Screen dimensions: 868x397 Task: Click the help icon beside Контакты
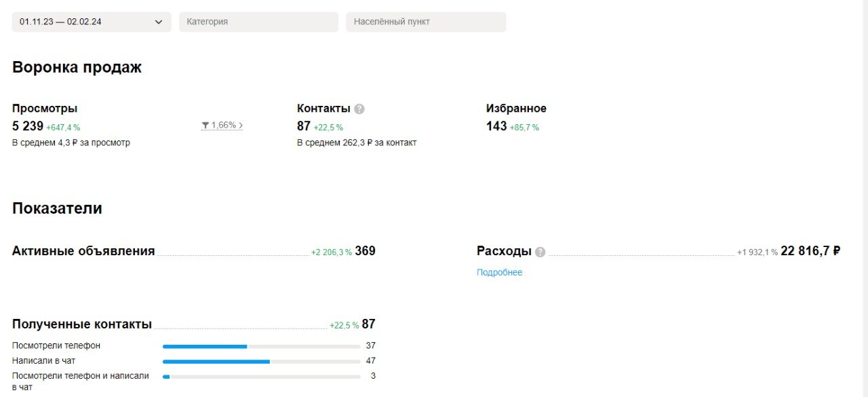[359, 109]
